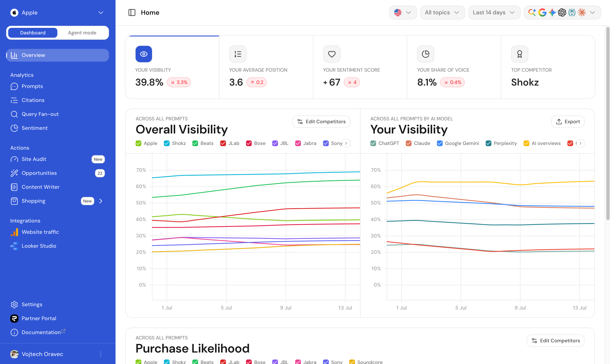Click Vojtech Oravec profile avatar

(x=14, y=354)
